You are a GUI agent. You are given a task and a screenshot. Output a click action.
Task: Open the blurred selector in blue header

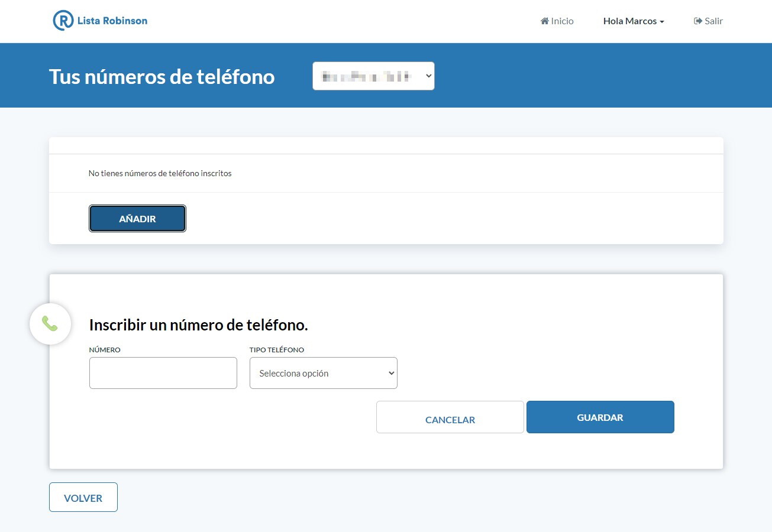click(373, 76)
